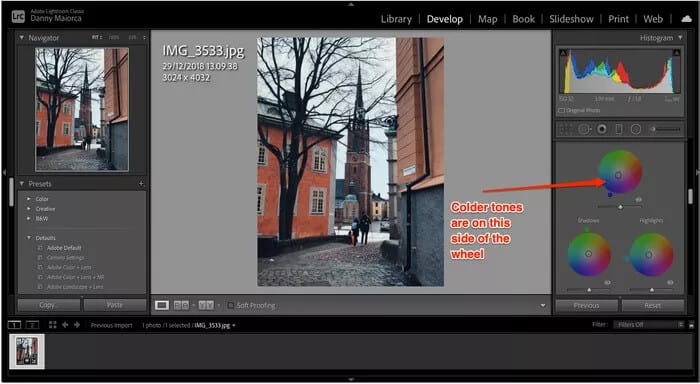Select the Red Eye Correction tool icon
This screenshot has height=384, width=700.
[602, 129]
